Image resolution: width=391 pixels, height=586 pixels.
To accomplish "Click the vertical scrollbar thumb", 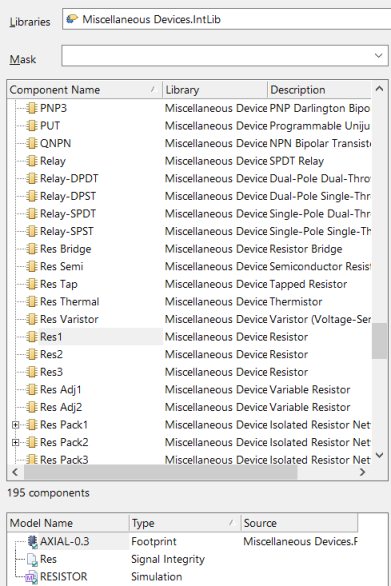I will click(379, 341).
